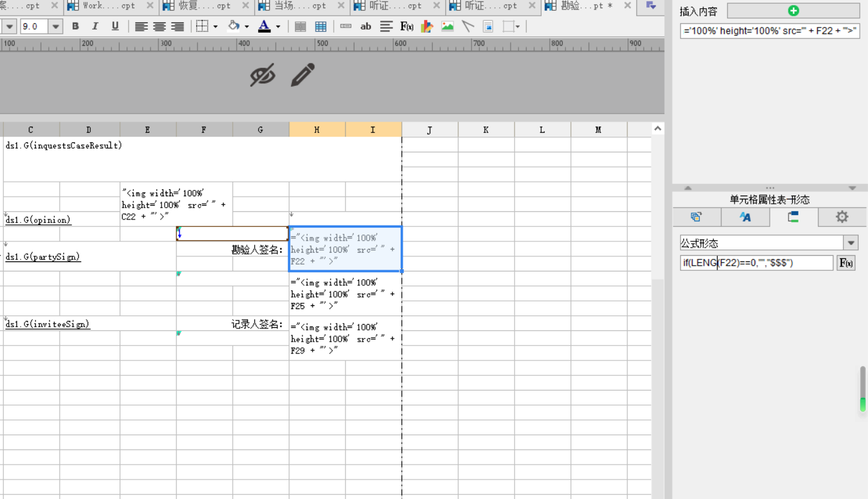868x499 pixels.
Task: Insert sub-report icon
Action: [x=488, y=26]
